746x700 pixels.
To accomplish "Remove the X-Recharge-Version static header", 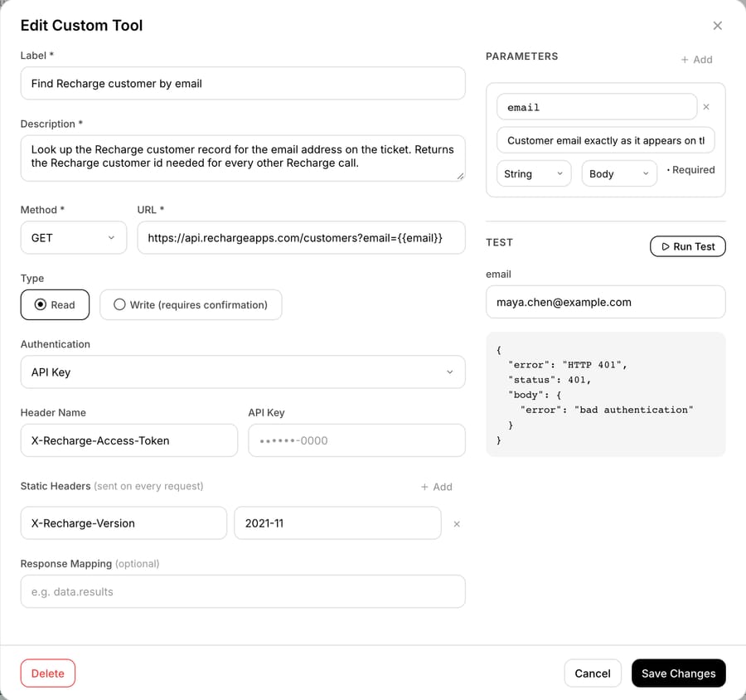I will click(x=456, y=524).
